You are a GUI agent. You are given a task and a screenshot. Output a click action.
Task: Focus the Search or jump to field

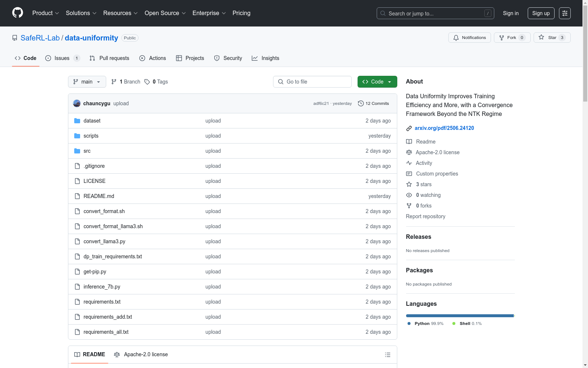tap(435, 13)
